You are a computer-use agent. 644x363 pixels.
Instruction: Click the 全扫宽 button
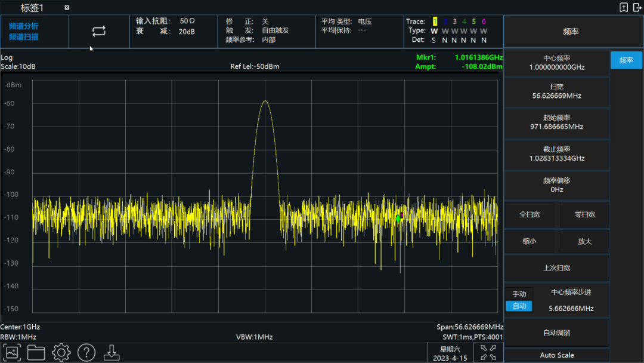pyautogui.click(x=530, y=214)
